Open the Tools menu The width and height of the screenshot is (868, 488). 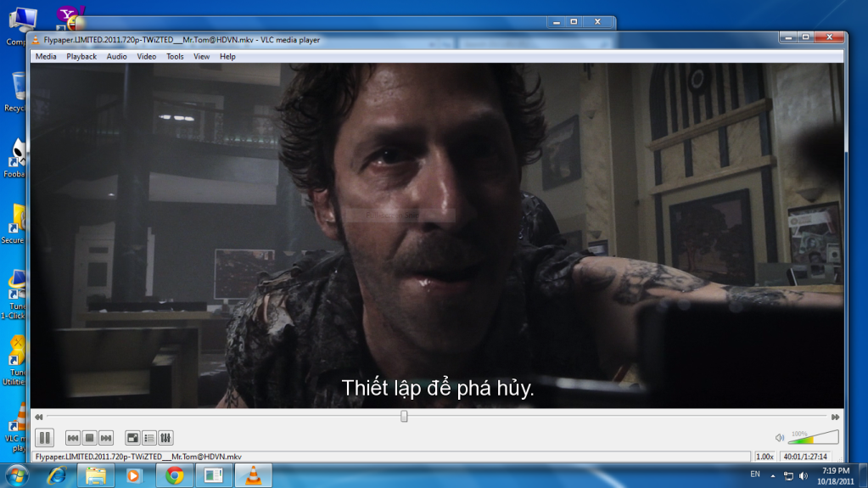[x=175, y=57]
